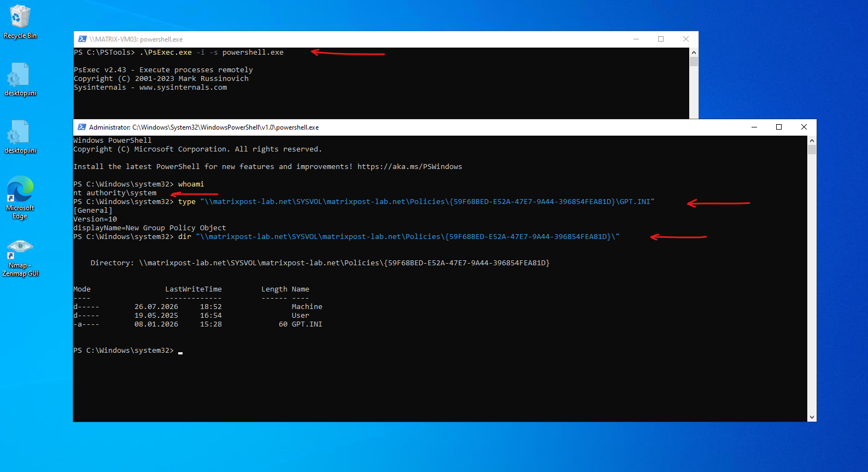Click the 'nt authority\system' output line

pos(115,193)
